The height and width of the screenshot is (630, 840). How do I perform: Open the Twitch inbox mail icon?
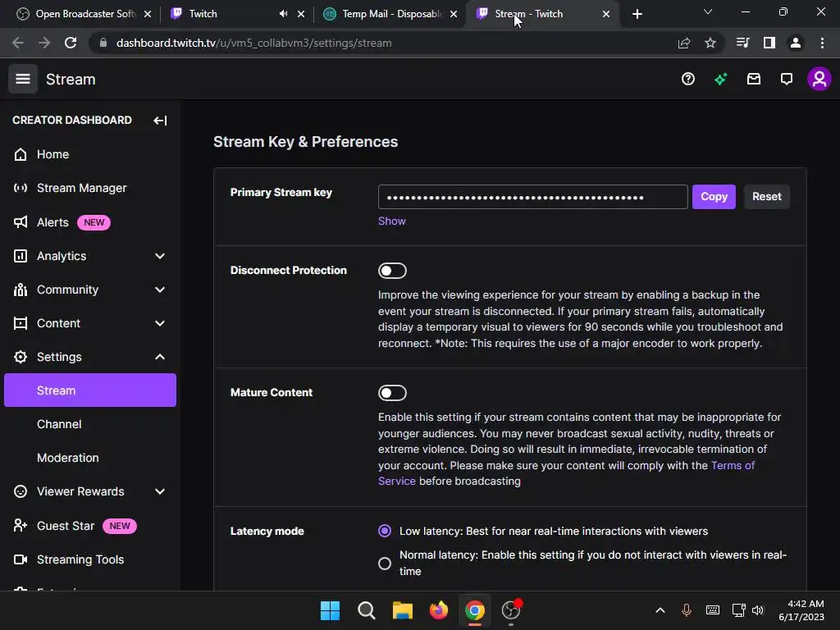click(754, 80)
